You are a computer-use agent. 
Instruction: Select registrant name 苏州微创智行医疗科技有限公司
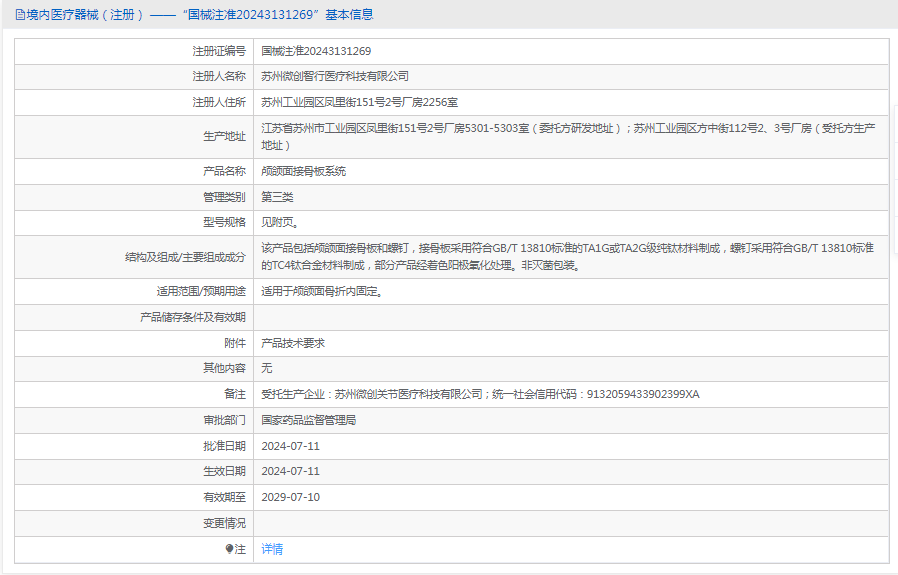click(335, 76)
